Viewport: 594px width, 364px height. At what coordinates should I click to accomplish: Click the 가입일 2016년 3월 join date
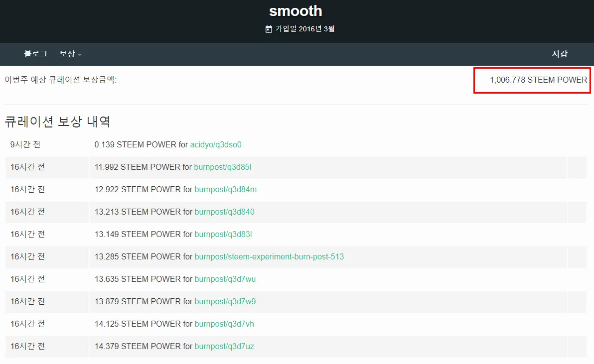(305, 29)
